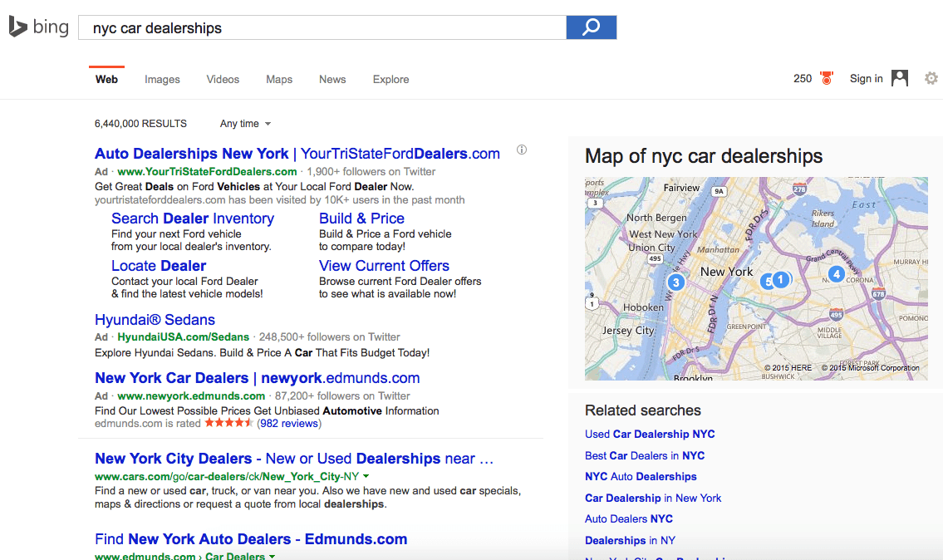The width and height of the screenshot is (943, 560).
Task: Switch to the News tab
Action: [x=332, y=80]
